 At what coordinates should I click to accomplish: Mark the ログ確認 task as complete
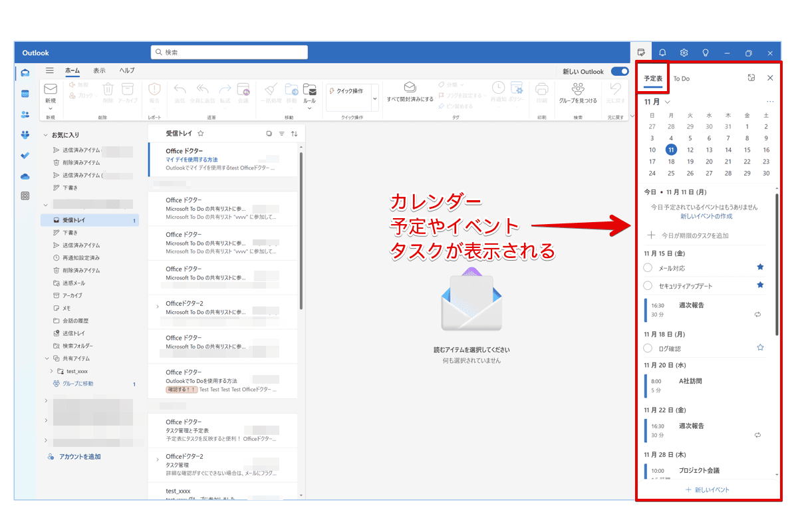click(648, 348)
